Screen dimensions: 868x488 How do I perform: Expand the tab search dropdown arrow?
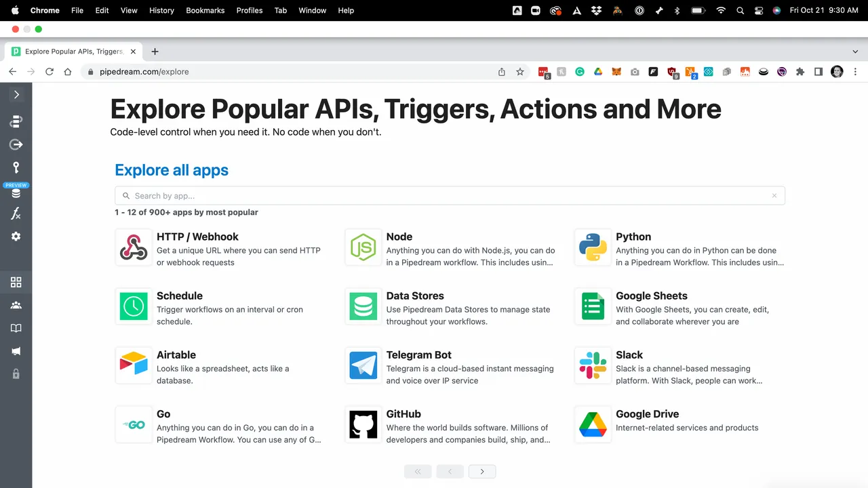[855, 52]
